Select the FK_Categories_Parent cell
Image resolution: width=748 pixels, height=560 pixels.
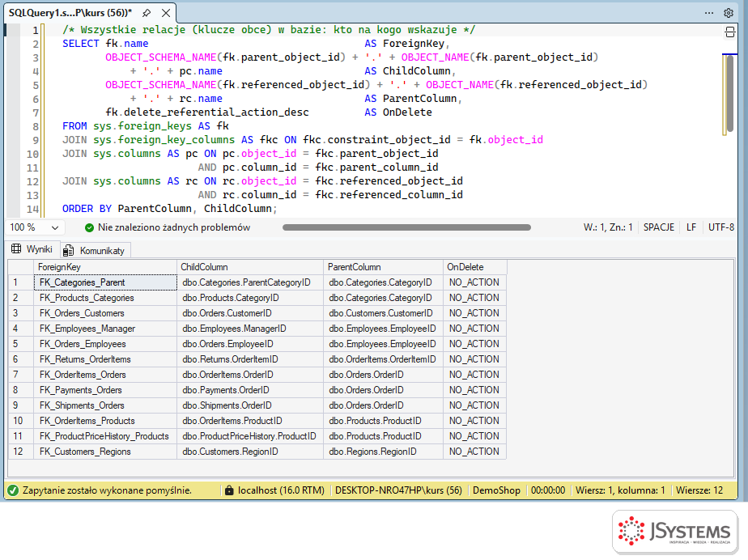coord(105,282)
